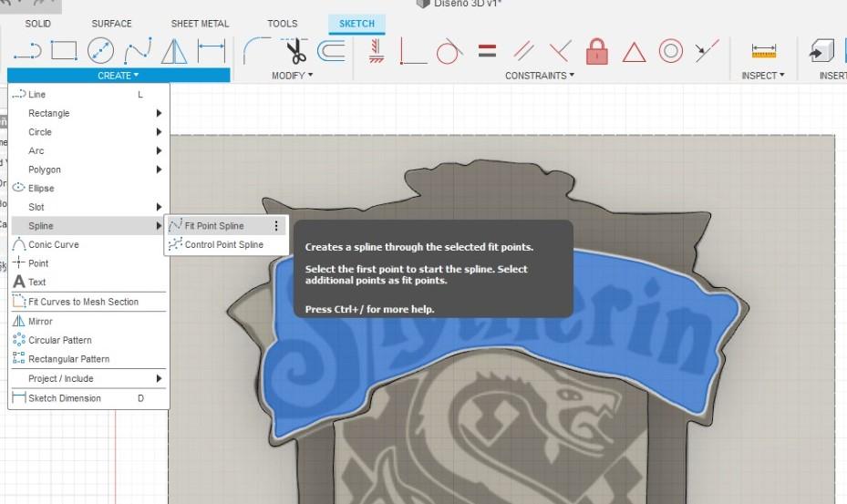Open the INSPECT dropdown

tap(763, 76)
